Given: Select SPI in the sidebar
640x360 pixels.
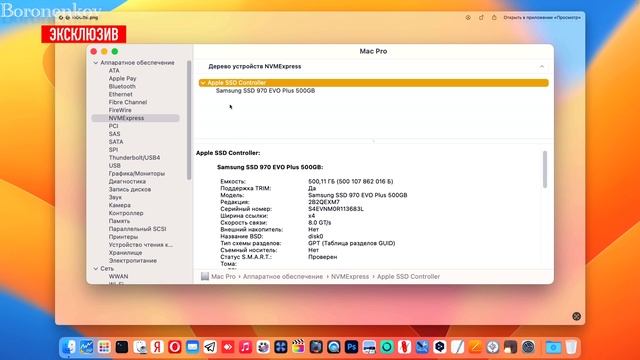Looking at the screenshot, I should [x=113, y=150].
